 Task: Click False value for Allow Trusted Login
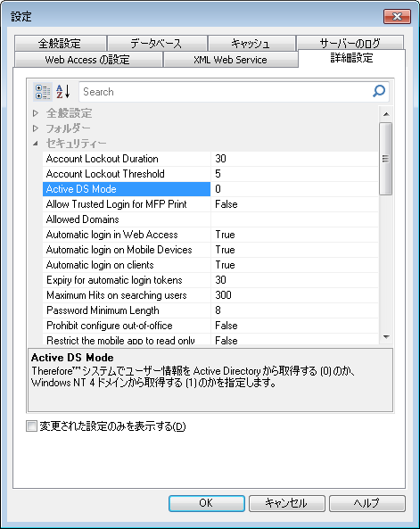[x=294, y=204]
